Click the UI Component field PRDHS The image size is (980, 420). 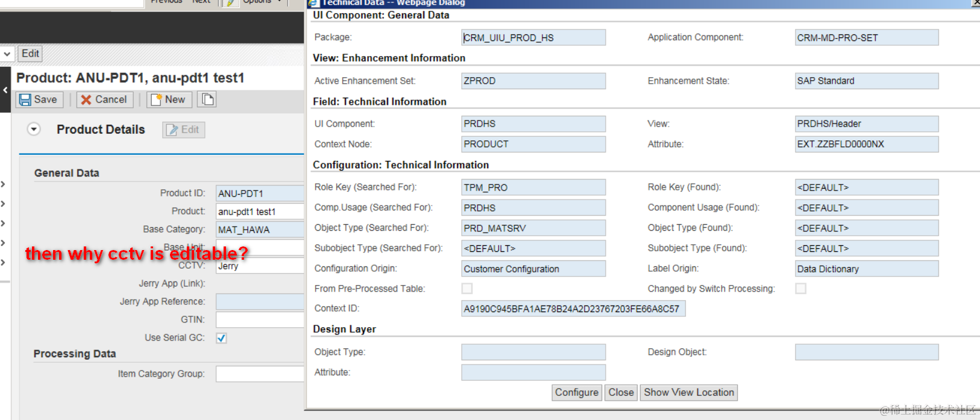533,124
